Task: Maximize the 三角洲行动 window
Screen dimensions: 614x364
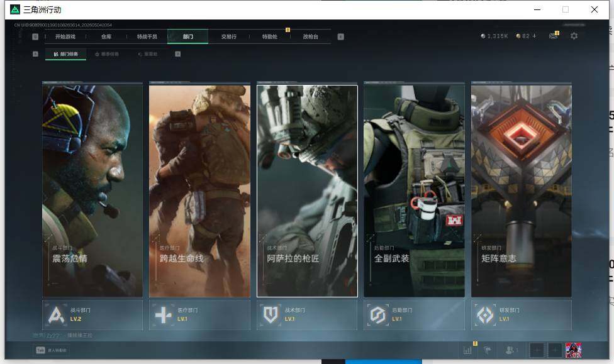Action: tap(566, 9)
